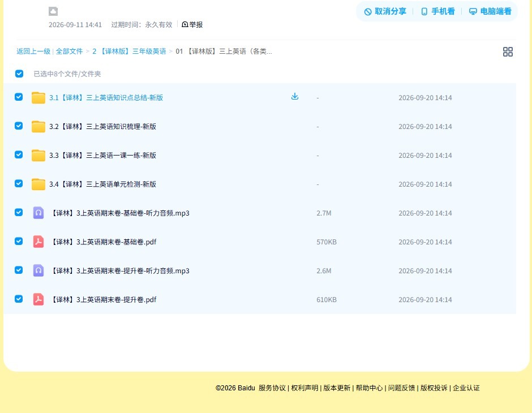Uncheck the 3.1 知识点总结 folder checkbox
The width and height of the screenshot is (532, 413).
click(x=19, y=97)
